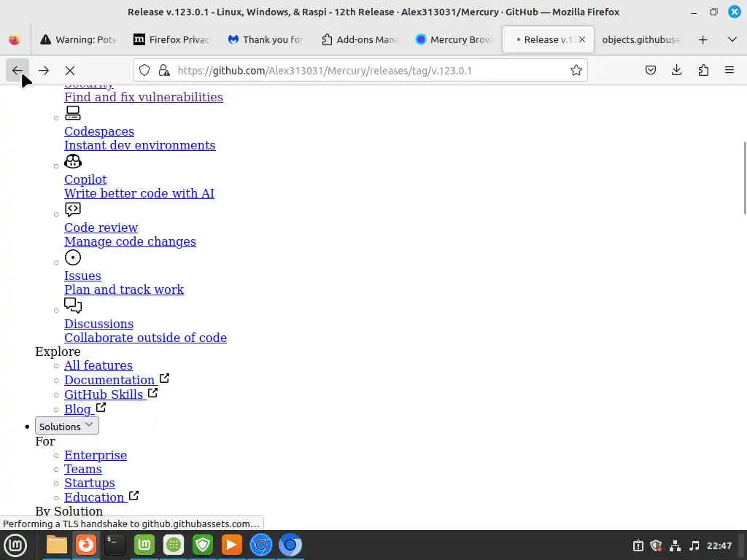Open the Enterprise link

point(96,455)
